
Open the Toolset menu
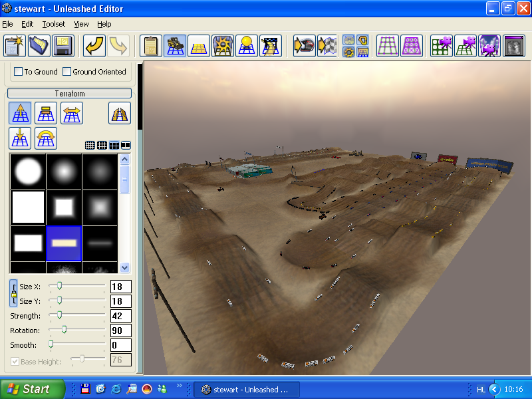(54, 24)
